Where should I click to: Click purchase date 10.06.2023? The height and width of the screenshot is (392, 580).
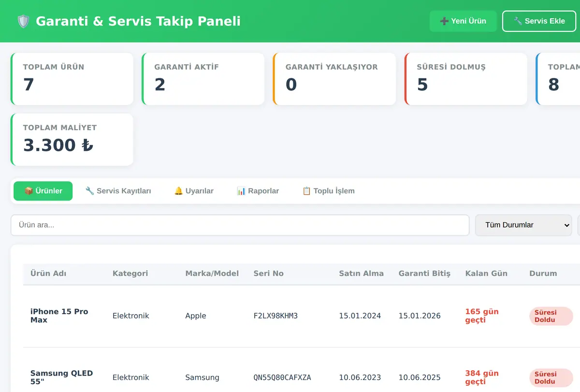point(360,377)
